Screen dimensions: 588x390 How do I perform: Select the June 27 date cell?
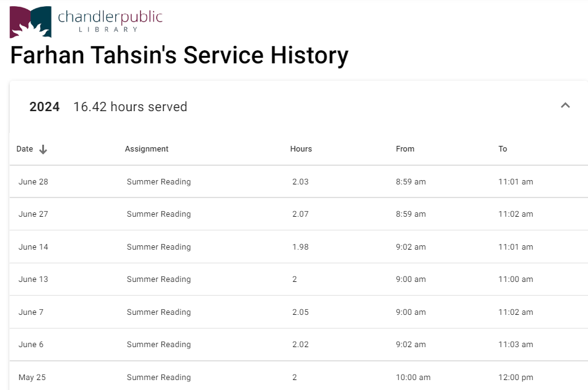coord(33,214)
